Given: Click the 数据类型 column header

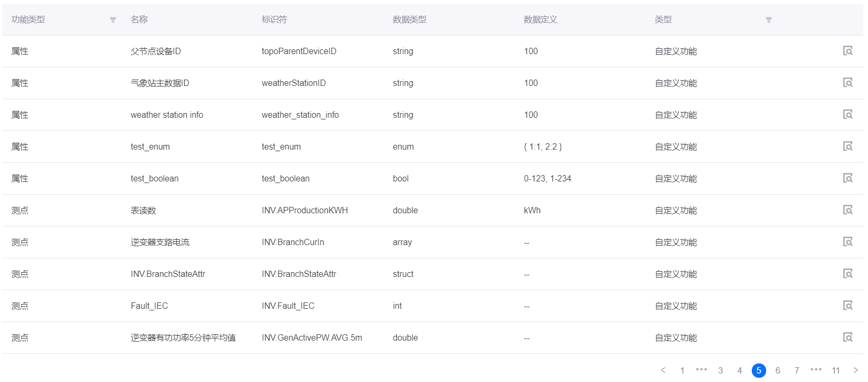Looking at the screenshot, I should [x=410, y=20].
